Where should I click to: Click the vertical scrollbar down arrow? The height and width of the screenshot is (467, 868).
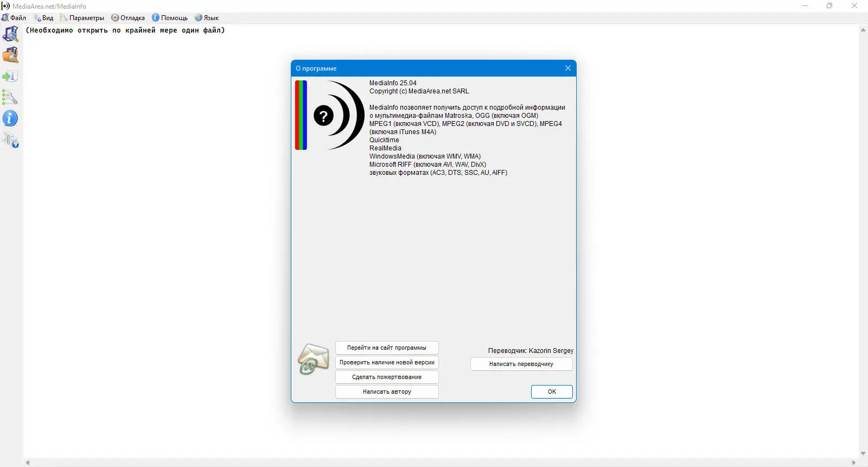point(863,453)
